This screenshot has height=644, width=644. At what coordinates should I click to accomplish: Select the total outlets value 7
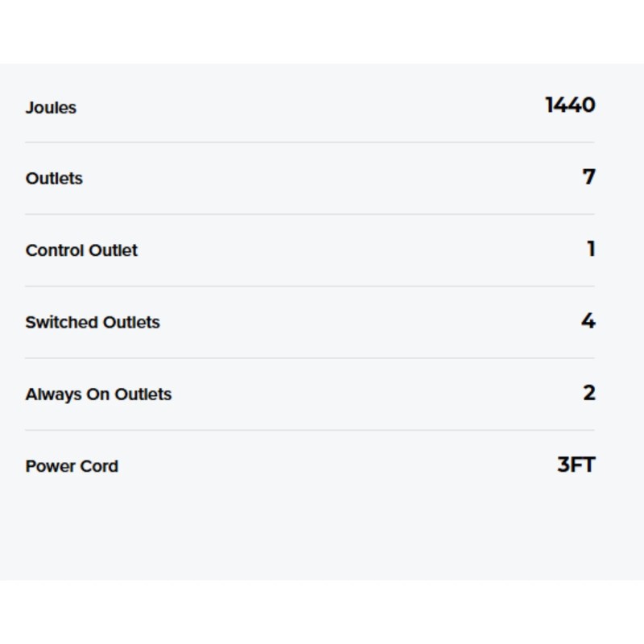(x=588, y=176)
